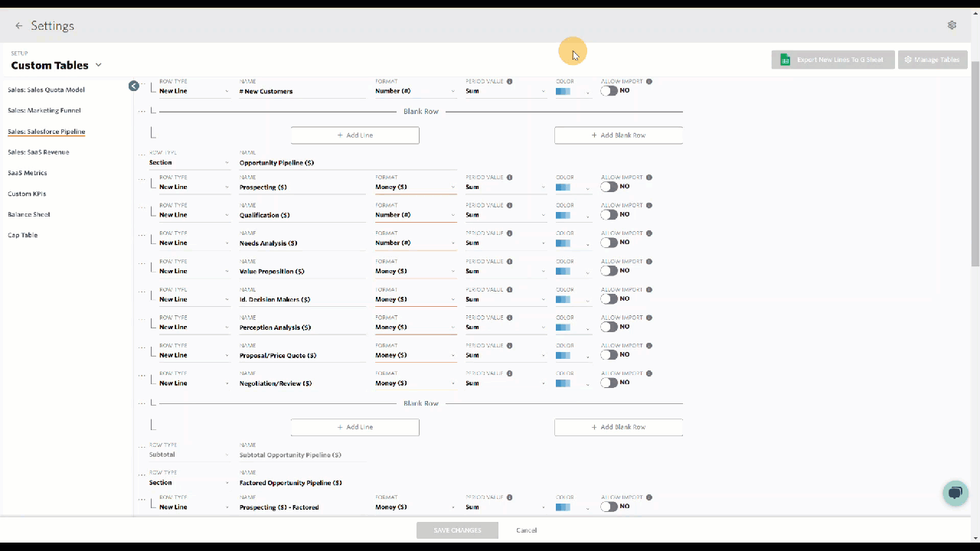
Task: Enable Allow Import on Value Proposition ($) row
Action: 609,271
